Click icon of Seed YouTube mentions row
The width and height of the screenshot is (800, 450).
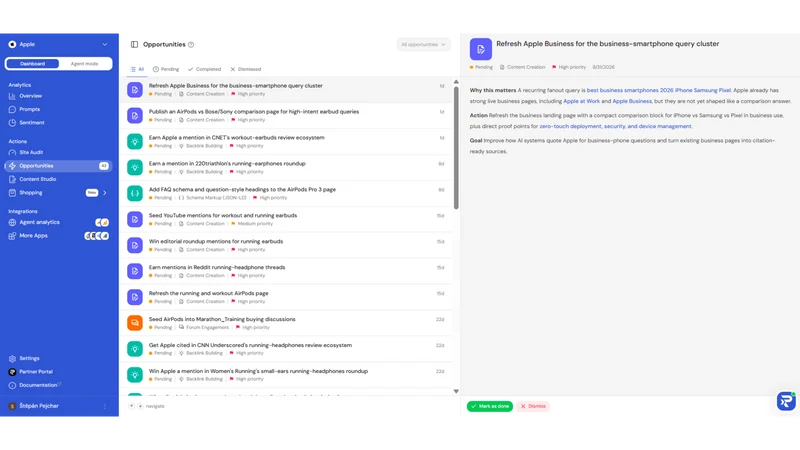point(135,219)
